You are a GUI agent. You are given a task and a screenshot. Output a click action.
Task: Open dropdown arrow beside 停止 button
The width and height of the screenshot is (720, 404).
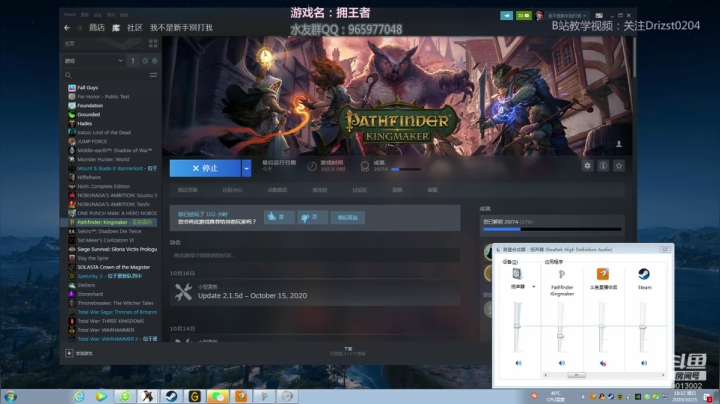[x=247, y=168]
